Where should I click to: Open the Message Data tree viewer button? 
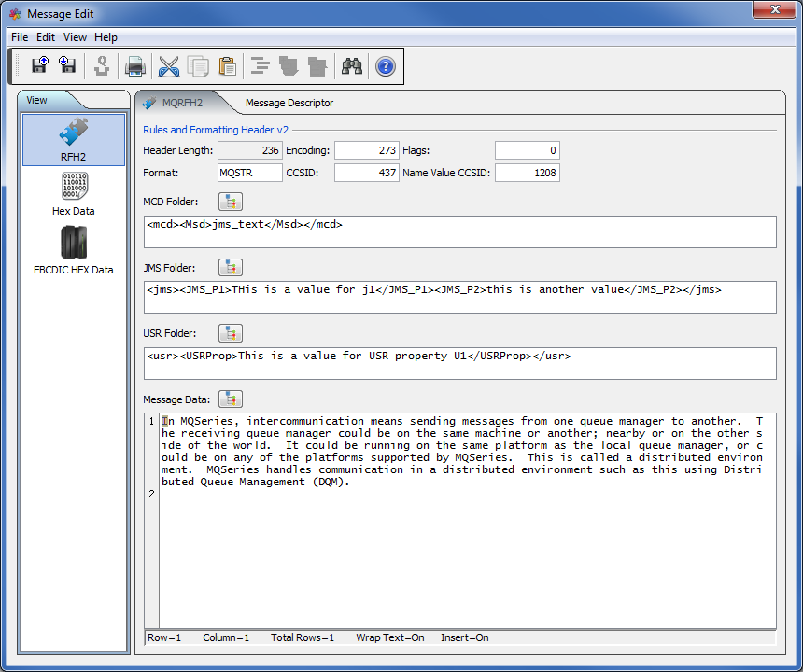pyautogui.click(x=231, y=399)
